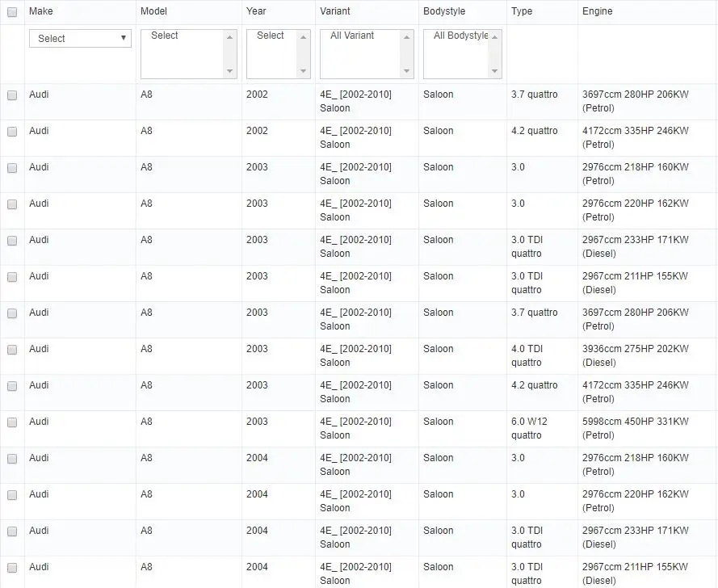Image resolution: width=718 pixels, height=588 pixels.
Task: Tick the checkbox for the 6.0 W12 quattro row
Action: coord(12,422)
